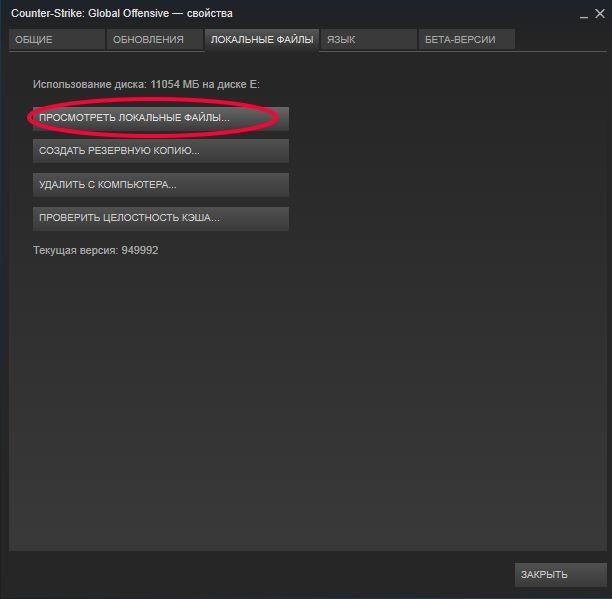
Task: Close window using the X icon
Action: click(598, 14)
